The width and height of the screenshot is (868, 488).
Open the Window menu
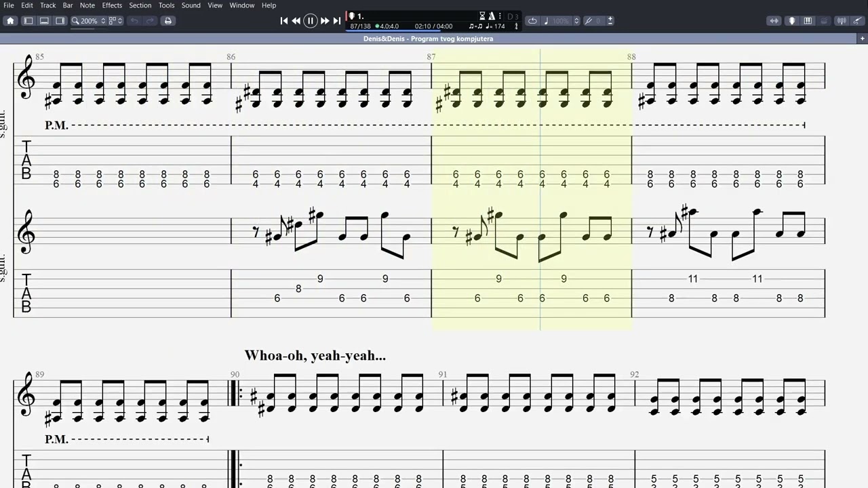click(242, 5)
